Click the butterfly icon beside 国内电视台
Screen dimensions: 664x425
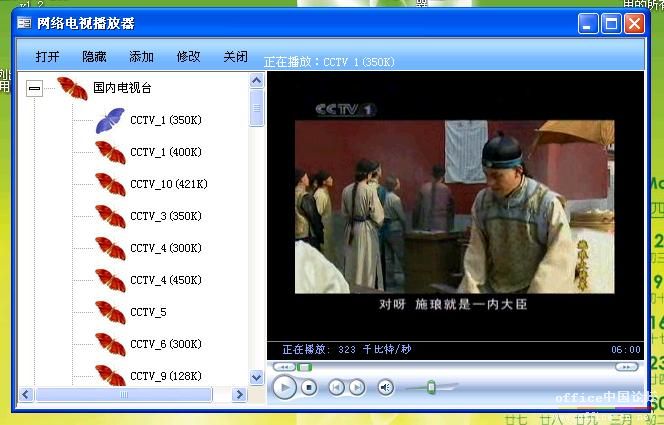coord(72,88)
